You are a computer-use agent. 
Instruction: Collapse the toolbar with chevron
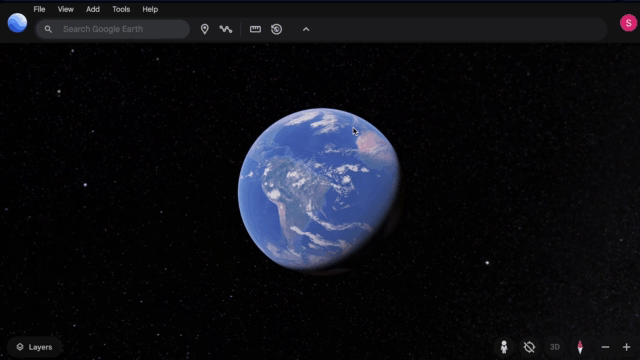(x=306, y=29)
